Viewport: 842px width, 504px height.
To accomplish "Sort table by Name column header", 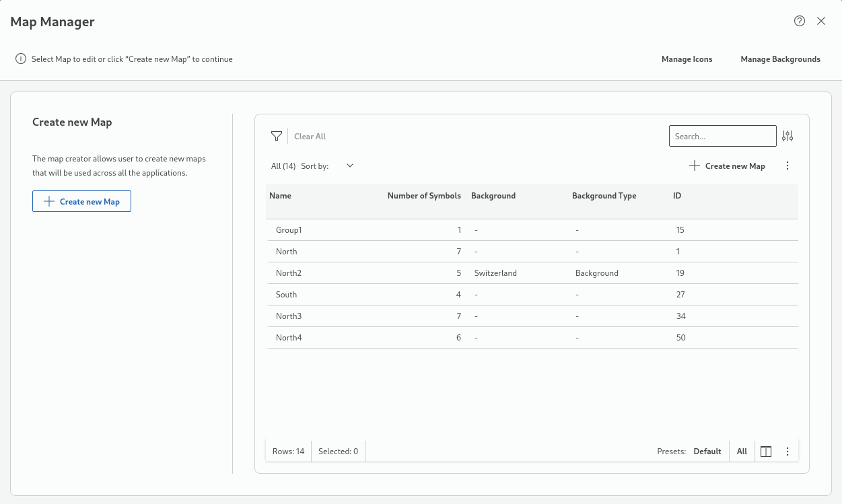I will coord(281,196).
